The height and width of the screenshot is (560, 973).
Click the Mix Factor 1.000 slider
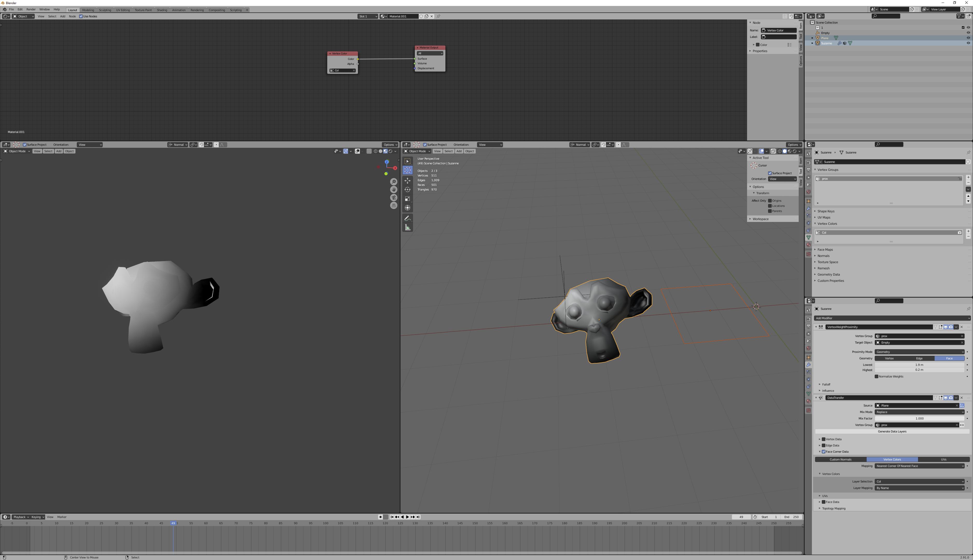(x=920, y=418)
